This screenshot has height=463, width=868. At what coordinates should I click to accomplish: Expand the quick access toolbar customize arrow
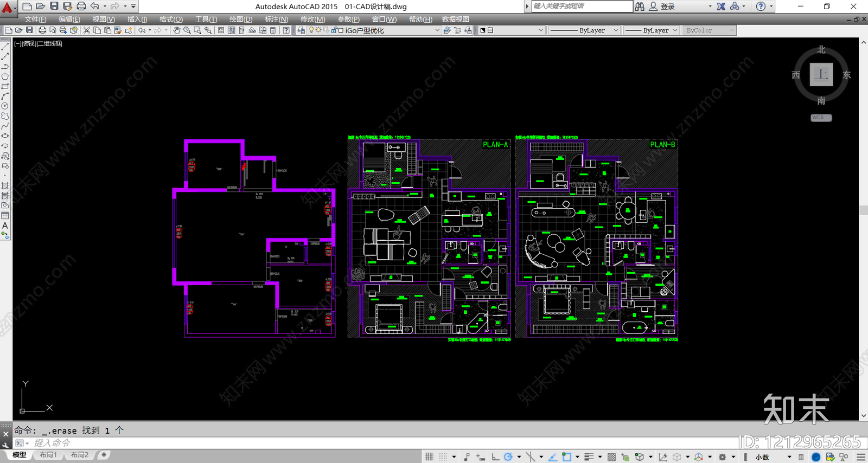coord(133,7)
